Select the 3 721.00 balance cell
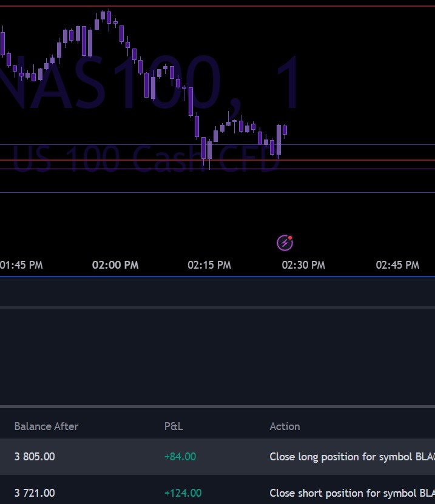The height and width of the screenshot is (504, 435). click(35, 492)
